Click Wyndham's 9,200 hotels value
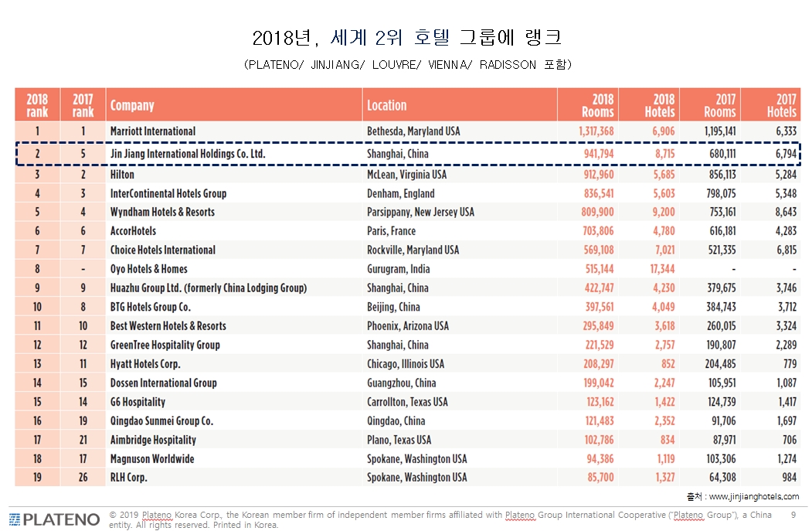Screen dimensions: 812x531 click(664, 212)
